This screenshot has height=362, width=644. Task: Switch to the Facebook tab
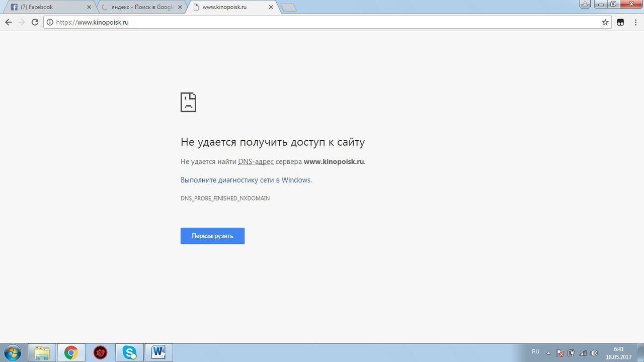point(48,7)
